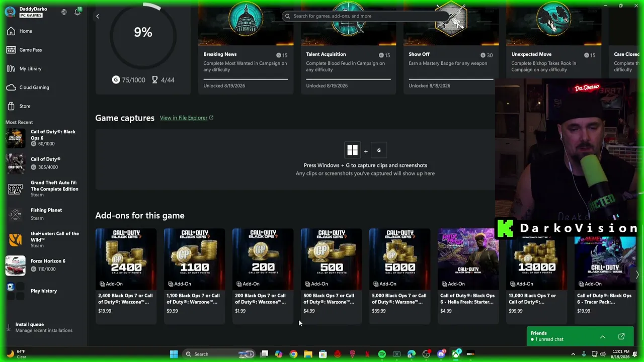This screenshot has height=362, width=644.
Task: Open File Explorer from the taskbar
Action: 308,354
